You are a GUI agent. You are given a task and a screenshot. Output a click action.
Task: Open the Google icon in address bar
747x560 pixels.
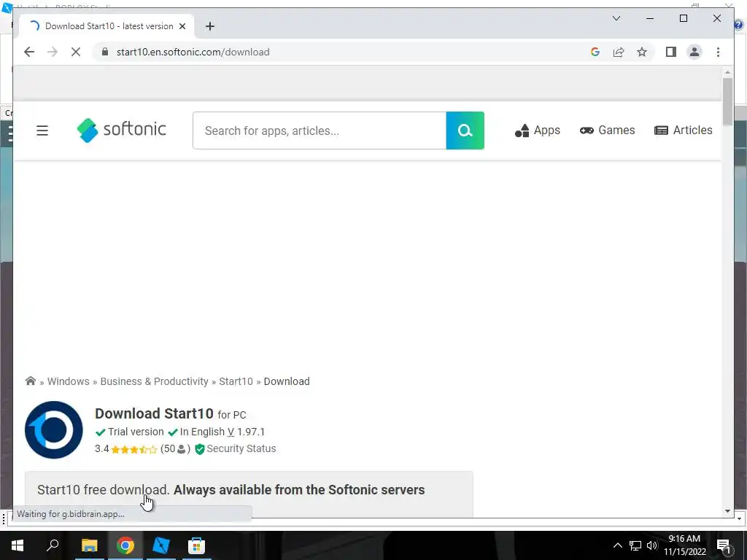pos(595,52)
